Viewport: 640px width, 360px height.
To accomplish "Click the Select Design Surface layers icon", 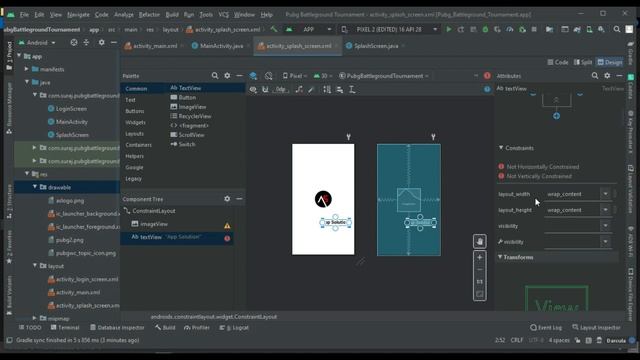I will (253, 76).
